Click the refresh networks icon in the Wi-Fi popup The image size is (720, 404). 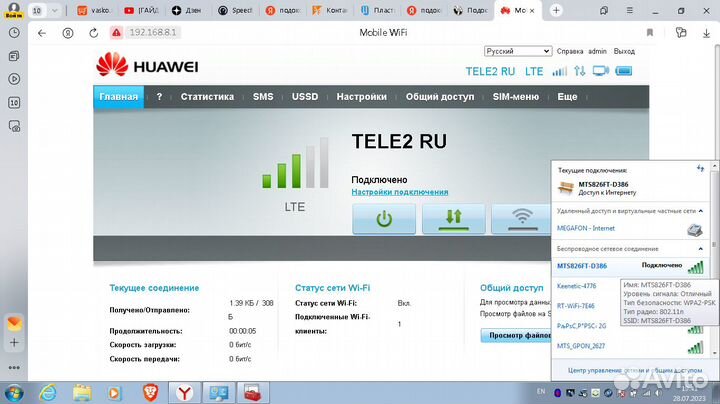point(700,169)
